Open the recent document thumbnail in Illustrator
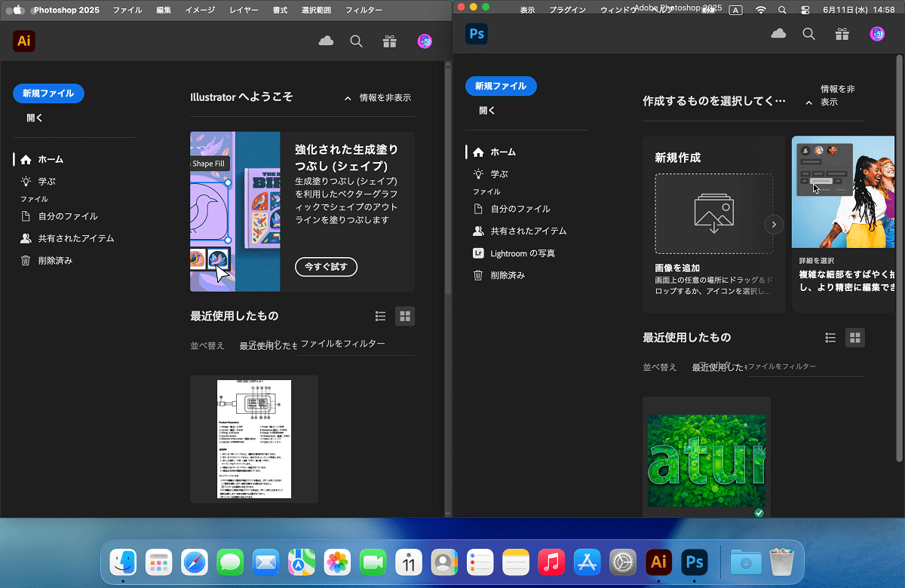Image resolution: width=905 pixels, height=588 pixels. 254,439
